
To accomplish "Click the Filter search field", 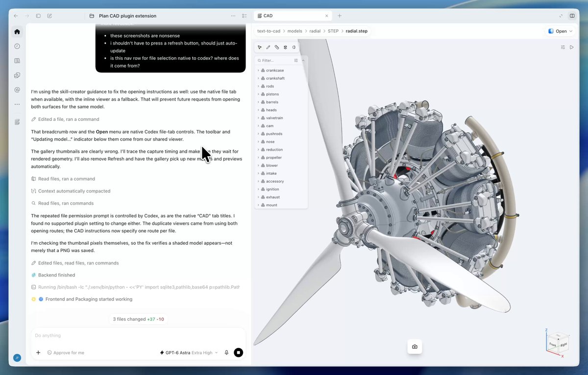I will point(274,61).
